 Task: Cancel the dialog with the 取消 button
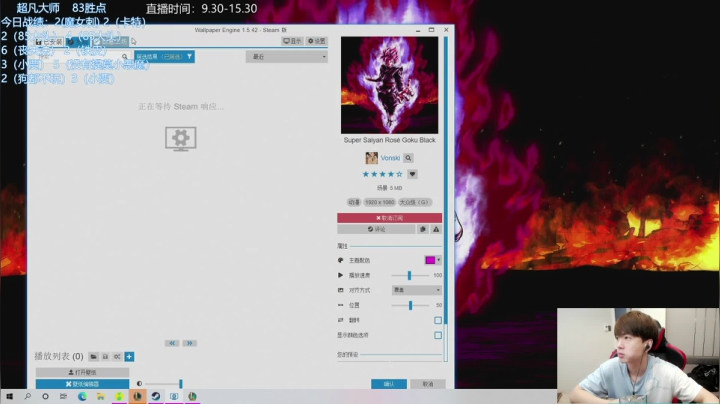[x=428, y=384]
